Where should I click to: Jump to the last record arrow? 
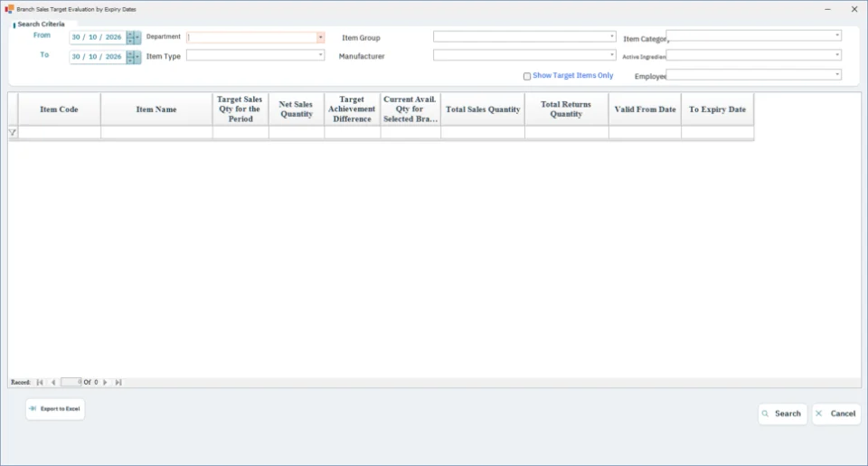118,383
